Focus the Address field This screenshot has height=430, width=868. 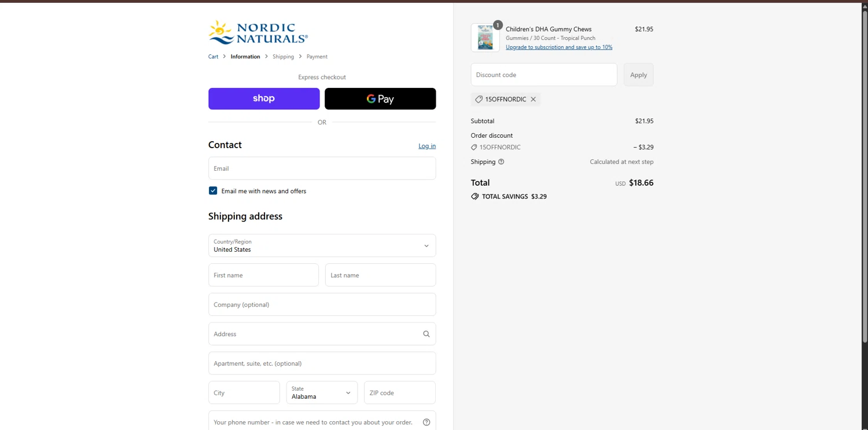(322, 334)
